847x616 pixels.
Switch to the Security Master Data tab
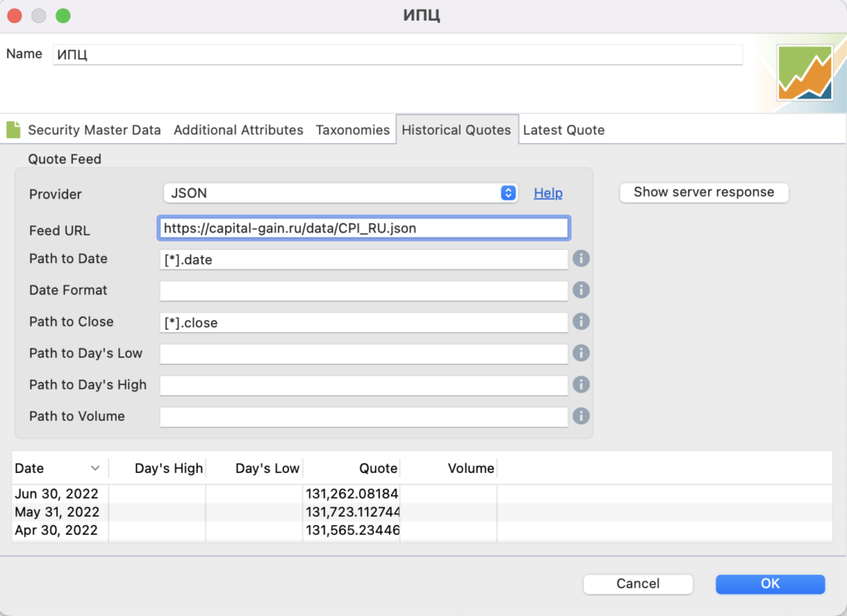point(94,130)
